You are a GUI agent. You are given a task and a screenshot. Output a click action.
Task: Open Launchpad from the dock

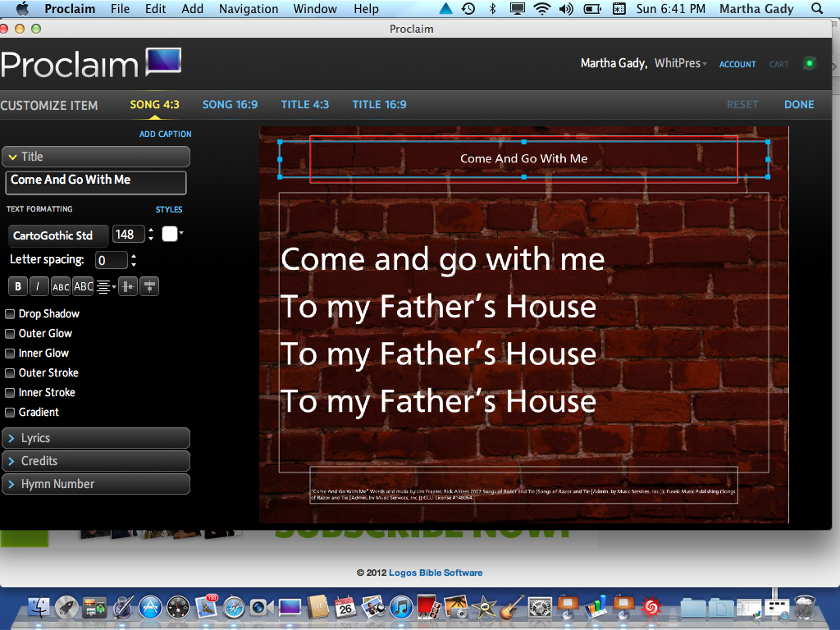click(x=66, y=608)
